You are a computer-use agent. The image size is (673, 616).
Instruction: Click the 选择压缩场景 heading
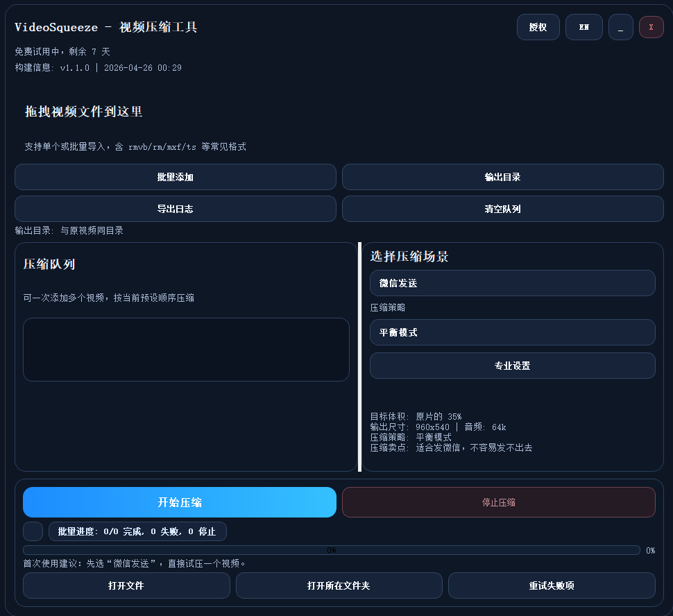click(409, 256)
